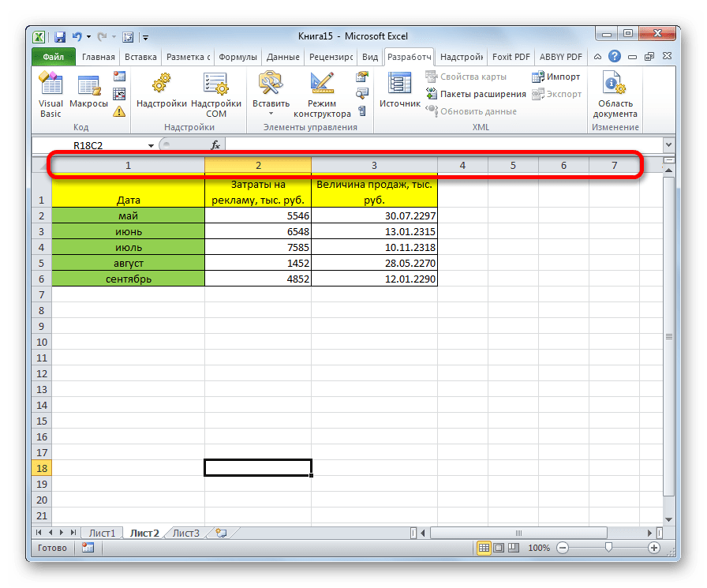Screen dimensions: 707x588
Task: Switch to sheet tab Лист3
Action: point(185,533)
